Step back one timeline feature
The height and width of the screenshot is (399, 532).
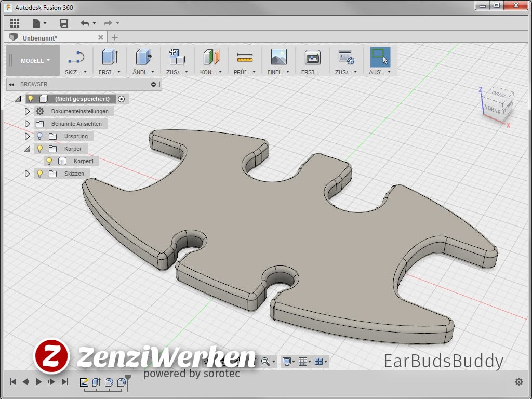coord(26,382)
